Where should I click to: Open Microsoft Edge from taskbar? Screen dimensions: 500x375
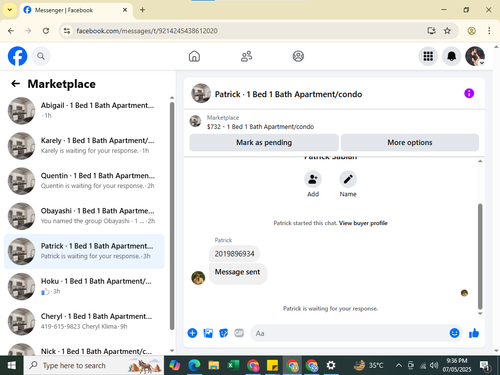click(x=194, y=366)
